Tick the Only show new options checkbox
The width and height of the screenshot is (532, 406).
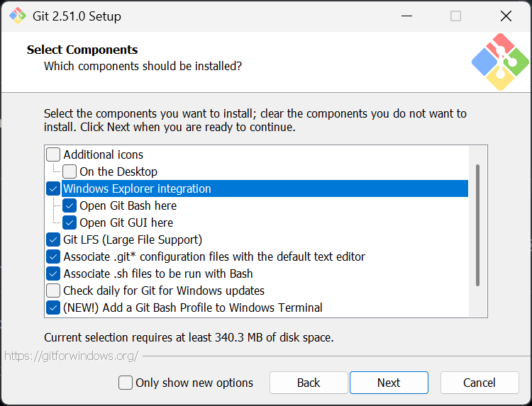(x=126, y=383)
